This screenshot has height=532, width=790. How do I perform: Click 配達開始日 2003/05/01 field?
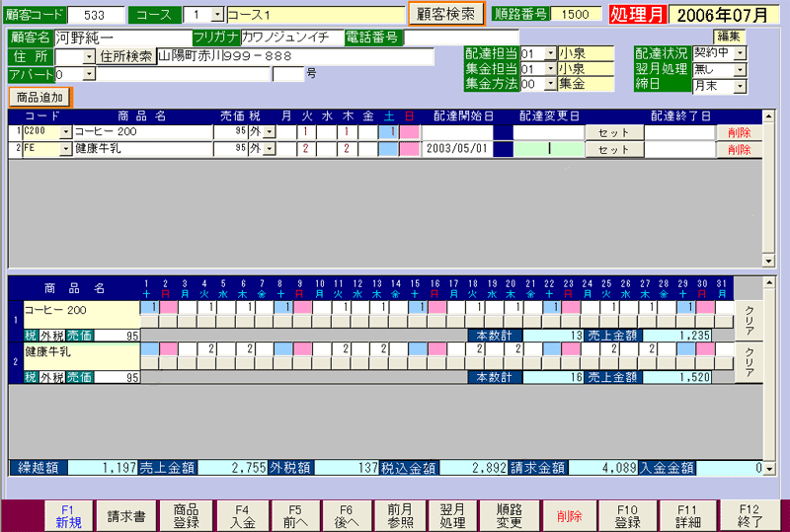pos(457,149)
